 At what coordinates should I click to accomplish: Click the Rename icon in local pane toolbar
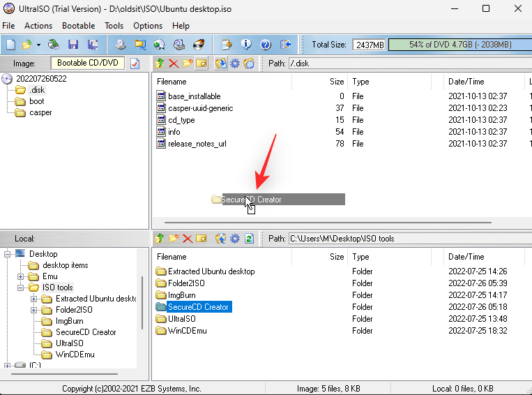(202, 239)
